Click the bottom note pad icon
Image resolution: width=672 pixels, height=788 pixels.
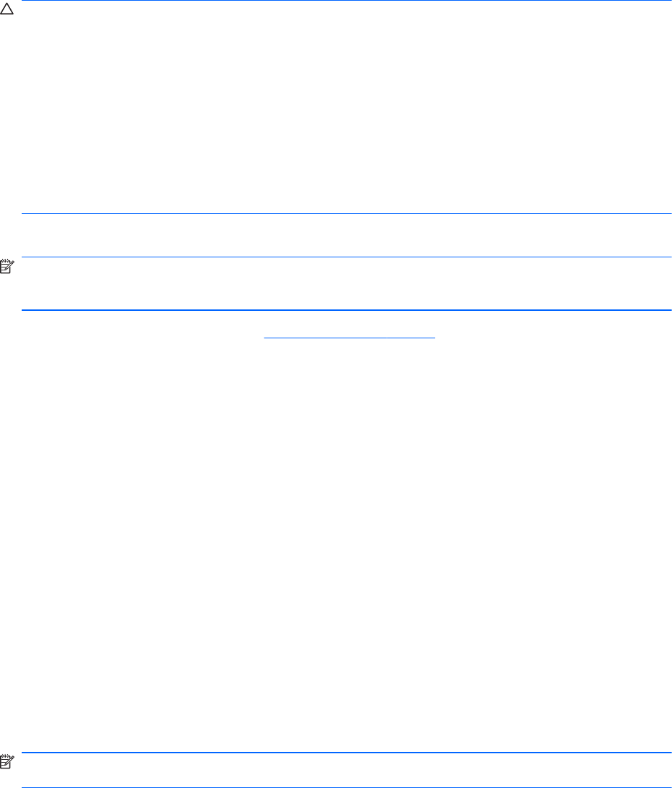7,761
